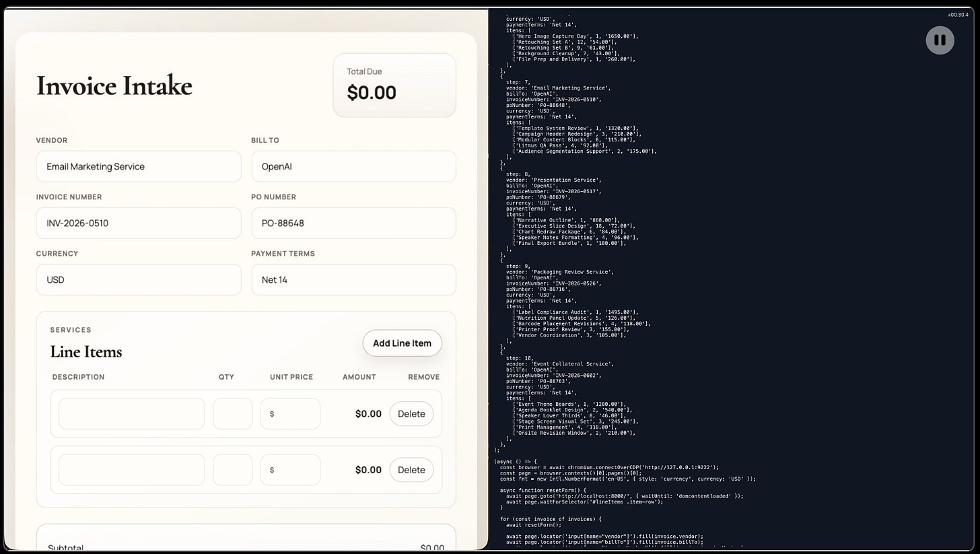Click first row's quantity input
The height and width of the screenshot is (554, 980).
[232, 413]
